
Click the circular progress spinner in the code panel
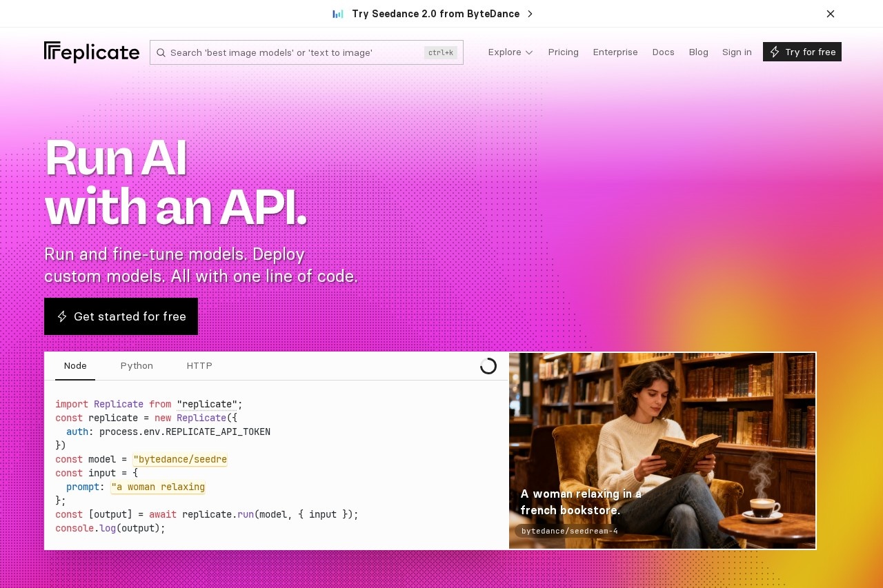(x=488, y=366)
